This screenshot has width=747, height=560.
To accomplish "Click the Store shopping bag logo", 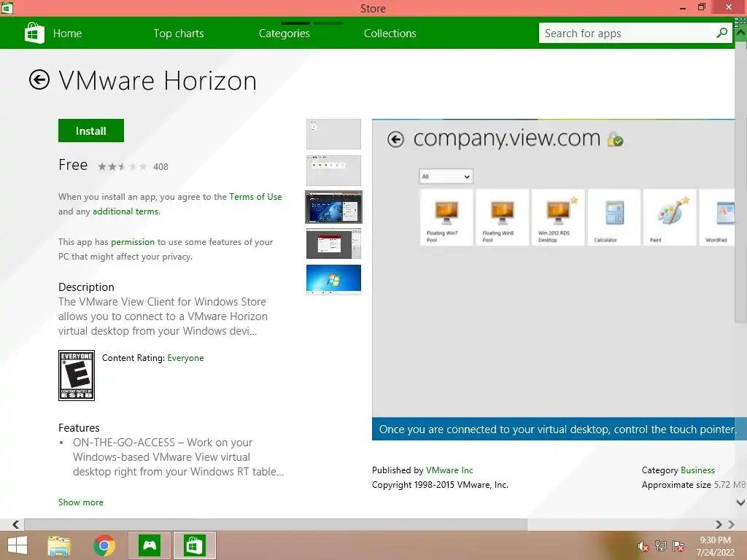I will pyautogui.click(x=34, y=33).
